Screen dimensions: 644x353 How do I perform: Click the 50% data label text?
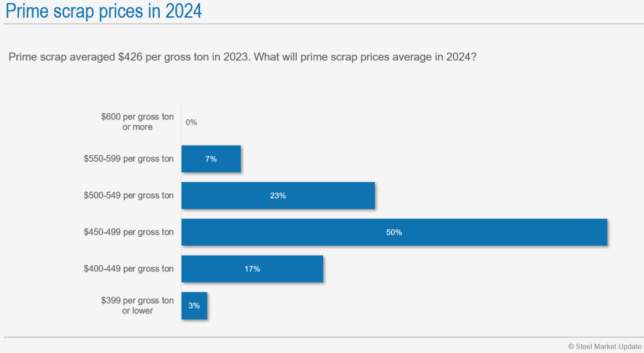[394, 232]
